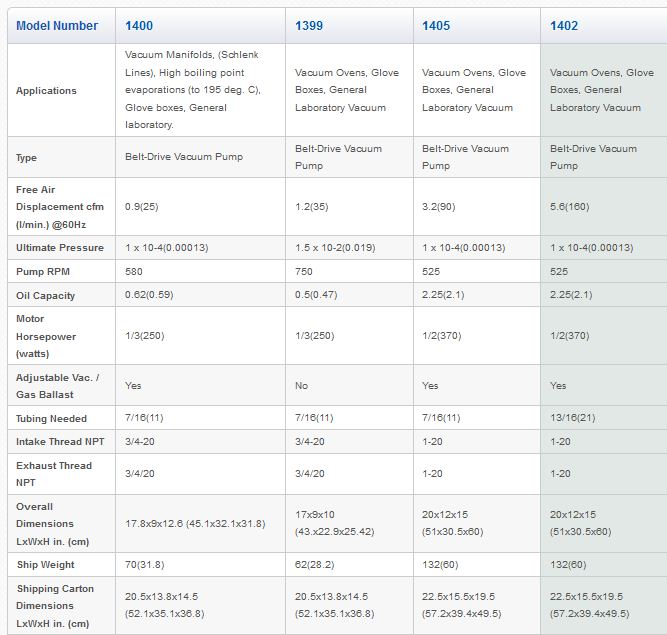Select the 1.5 x 10-2(0.019) pressure value
Screen dimensions: 667x635
(342, 248)
